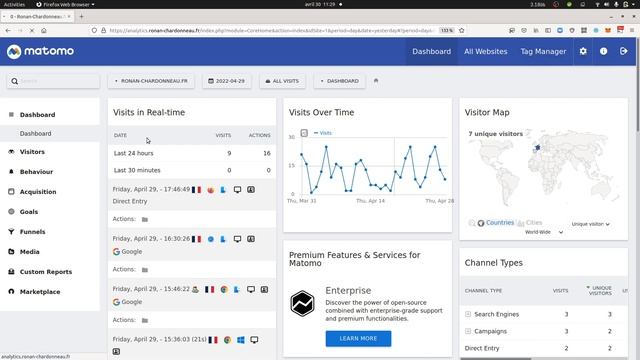Image resolution: width=640 pixels, height=360 pixels.
Task: Click the Google icon on 16:30:26 visit
Action: (x=116, y=252)
